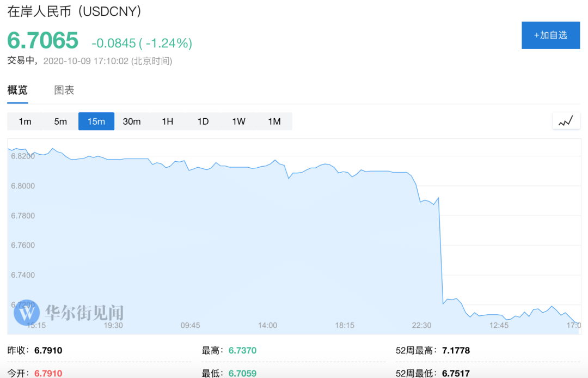Screen dimensions: 588x378
Task: Switch to 1H chart interval
Action: point(168,121)
